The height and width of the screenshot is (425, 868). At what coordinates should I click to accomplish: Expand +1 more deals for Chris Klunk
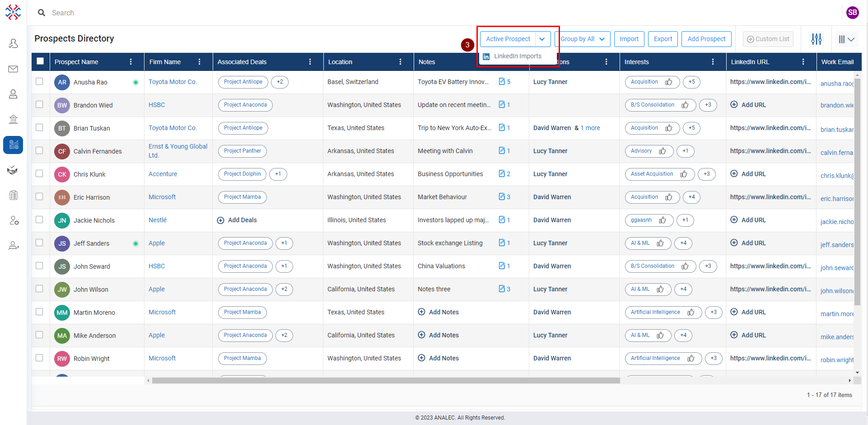point(278,174)
